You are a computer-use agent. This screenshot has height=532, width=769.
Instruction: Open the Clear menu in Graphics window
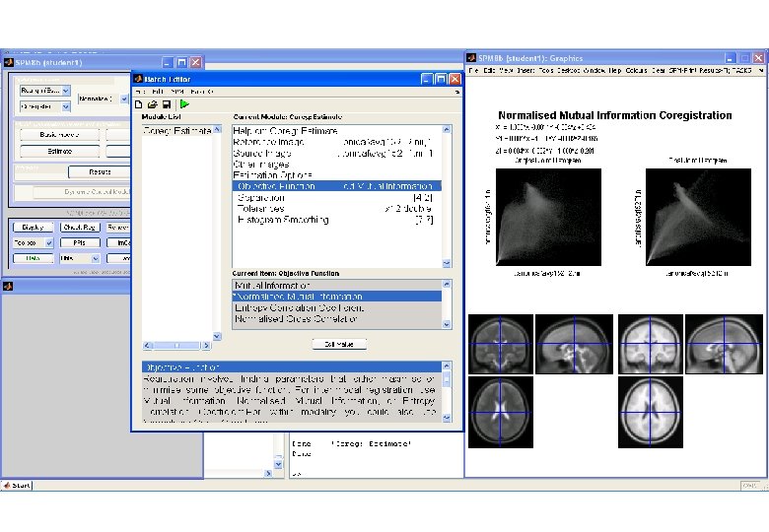coord(659,71)
